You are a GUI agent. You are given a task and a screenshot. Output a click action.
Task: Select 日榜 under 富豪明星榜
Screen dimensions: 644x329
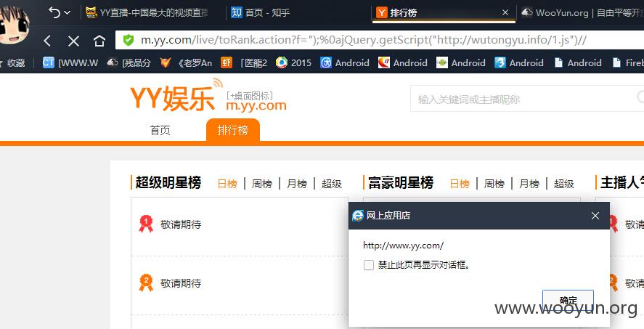pyautogui.click(x=460, y=184)
